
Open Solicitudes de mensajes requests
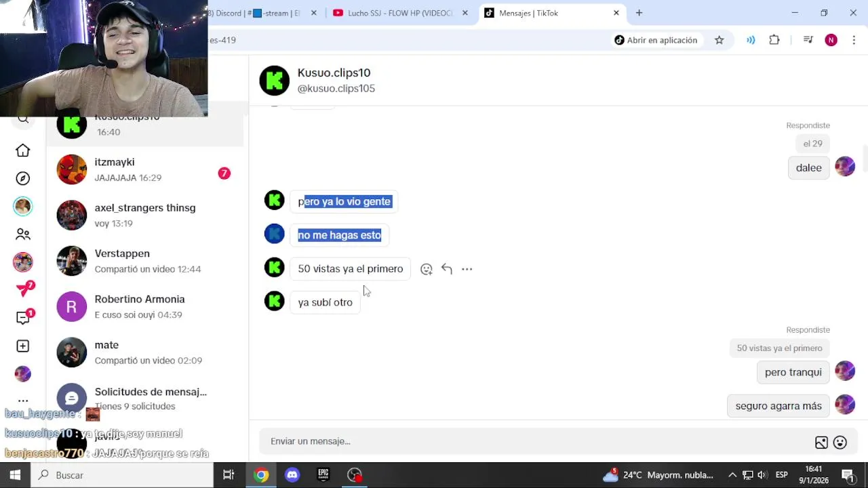(144, 399)
